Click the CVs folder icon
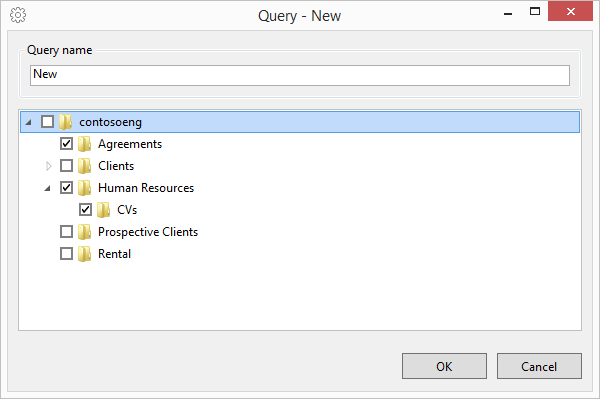 coord(103,210)
